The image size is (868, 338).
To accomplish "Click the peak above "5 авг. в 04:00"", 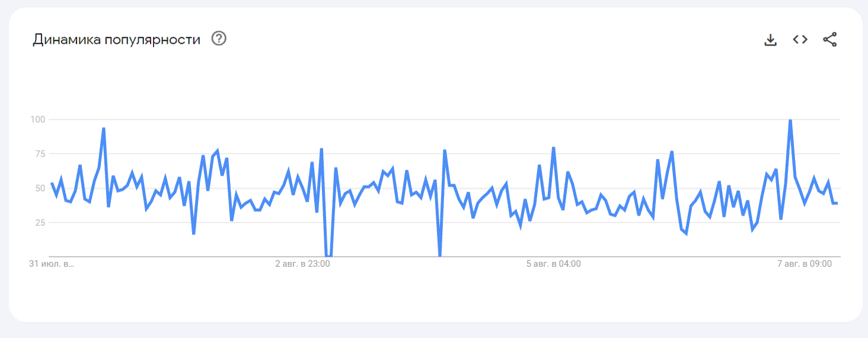I will [553, 148].
